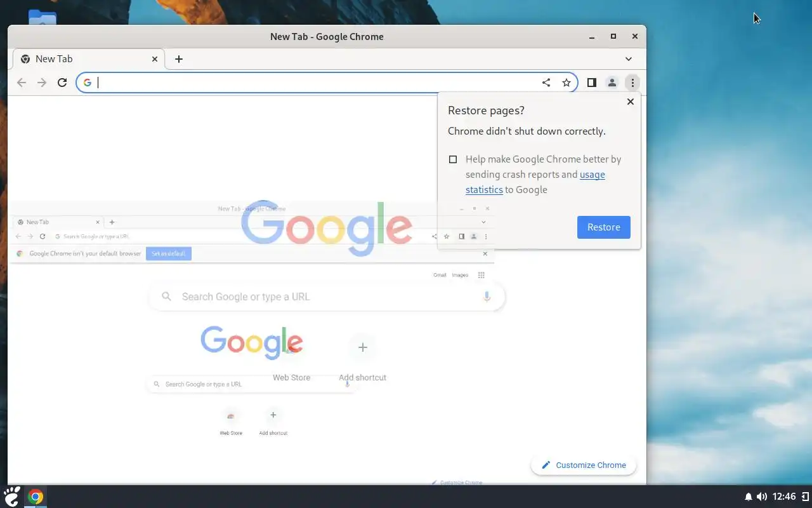This screenshot has height=508, width=812.
Task: Bookmark this tab with the star icon
Action: [566, 83]
